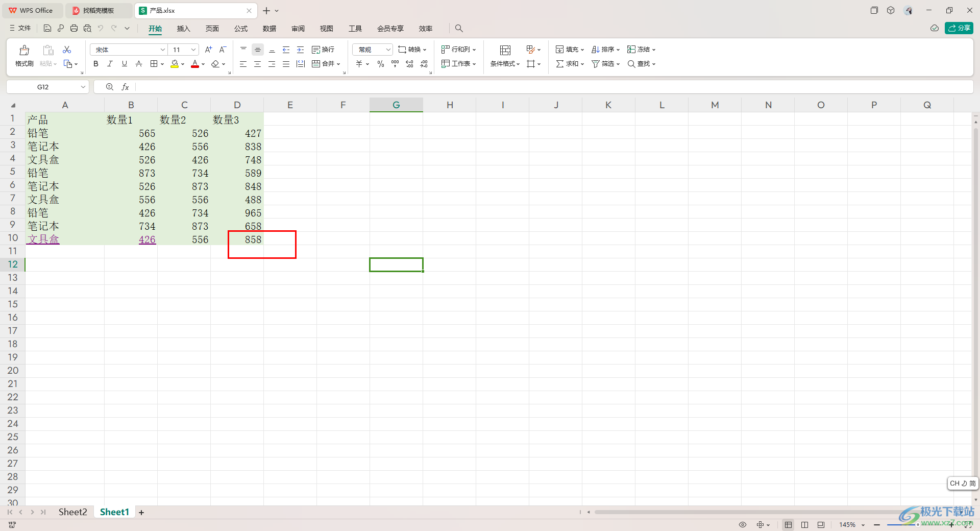Click the Redo arrow icon
The width and height of the screenshot is (980, 531).
(114, 29)
